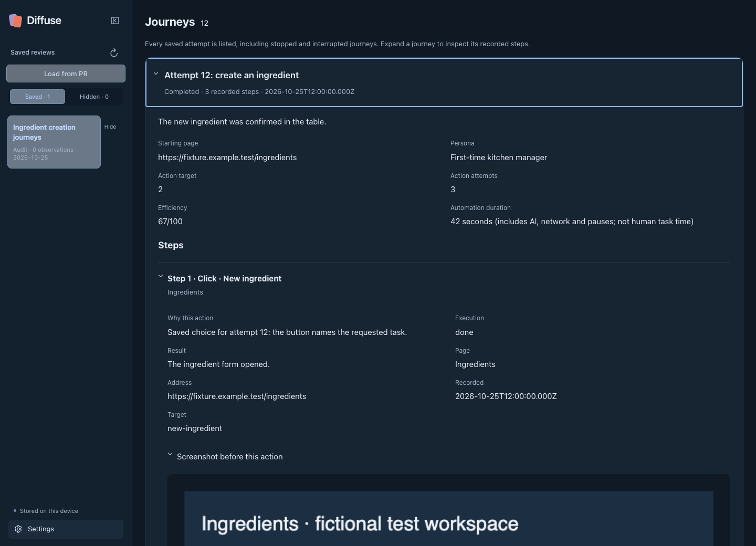Open Settings via the gear icon

coord(18,529)
